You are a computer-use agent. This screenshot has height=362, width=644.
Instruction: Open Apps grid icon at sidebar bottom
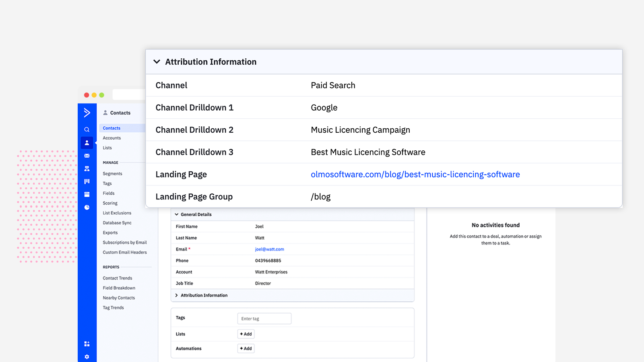87,344
